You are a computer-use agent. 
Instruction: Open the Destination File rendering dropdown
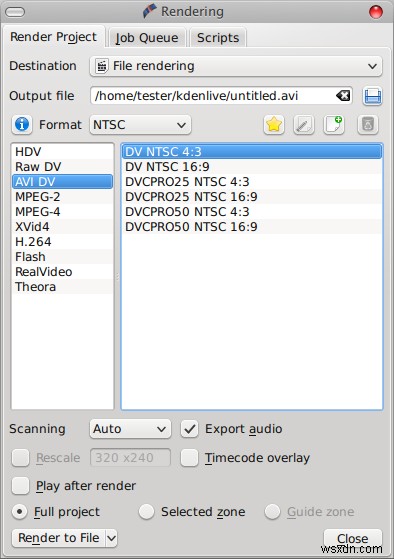(236, 66)
